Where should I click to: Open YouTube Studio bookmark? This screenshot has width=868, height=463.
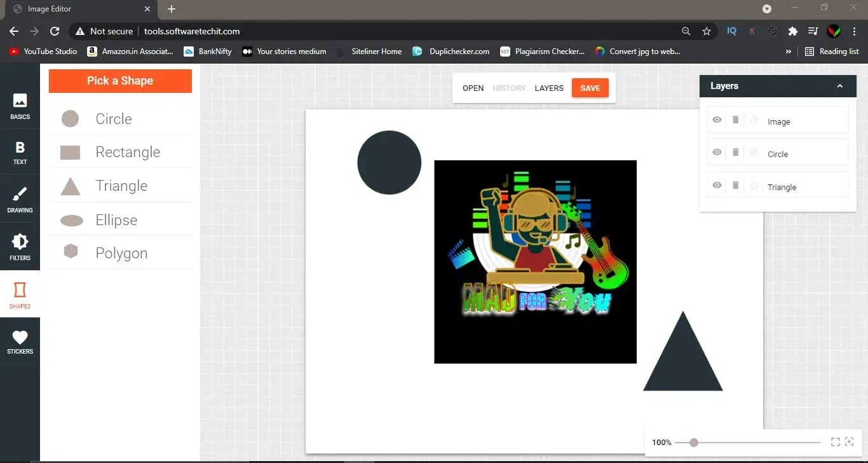[x=43, y=52]
